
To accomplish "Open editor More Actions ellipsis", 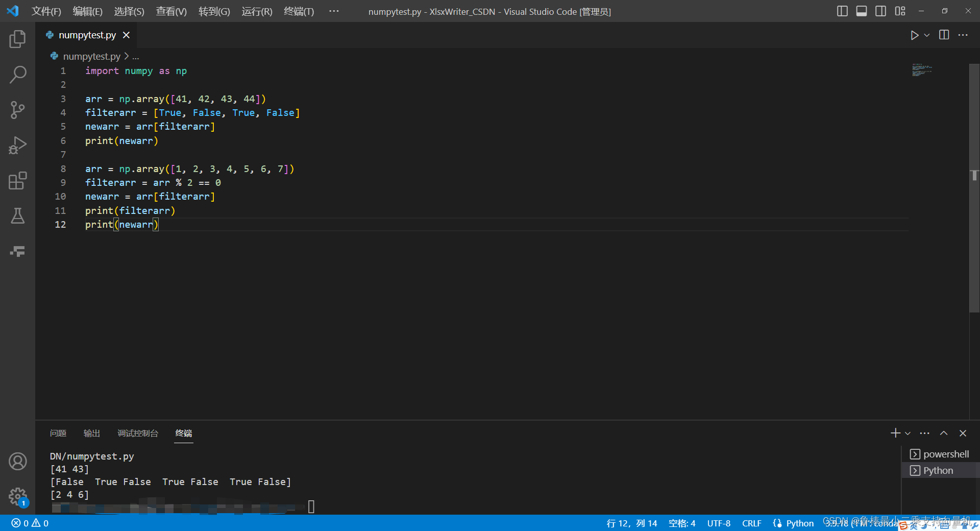I will 963,35.
